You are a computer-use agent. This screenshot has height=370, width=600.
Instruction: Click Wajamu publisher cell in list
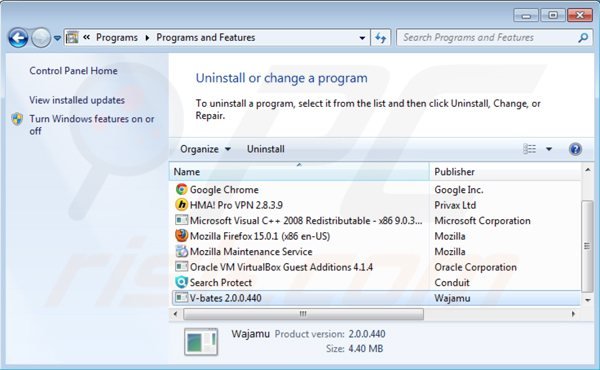click(x=452, y=298)
